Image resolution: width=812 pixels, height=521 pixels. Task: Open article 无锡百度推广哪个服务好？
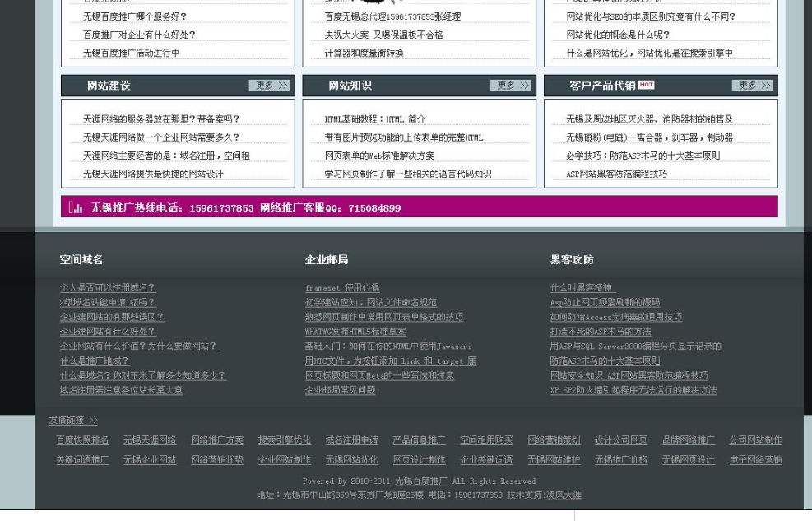click(135, 16)
